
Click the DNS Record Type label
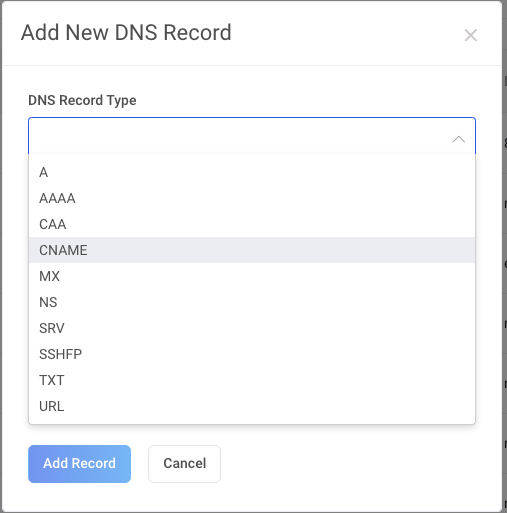point(82,100)
